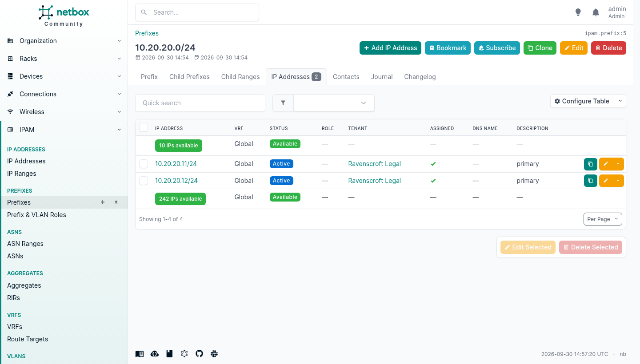This screenshot has height=364, width=640.
Task: Focus the top Search field
Action: [197, 12]
